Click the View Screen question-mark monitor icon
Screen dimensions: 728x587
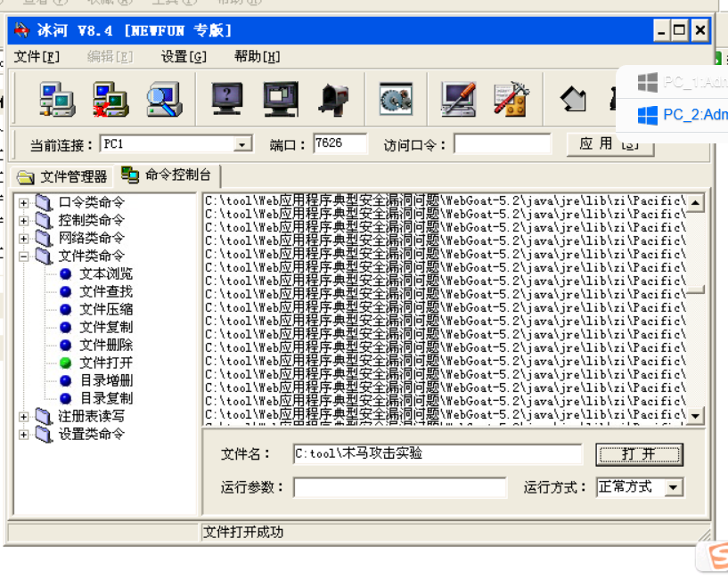(x=227, y=99)
